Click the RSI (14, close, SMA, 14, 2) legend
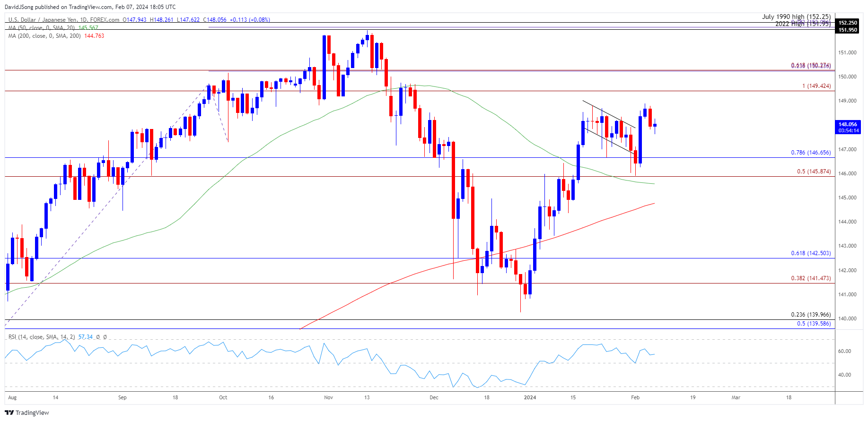 pos(42,337)
